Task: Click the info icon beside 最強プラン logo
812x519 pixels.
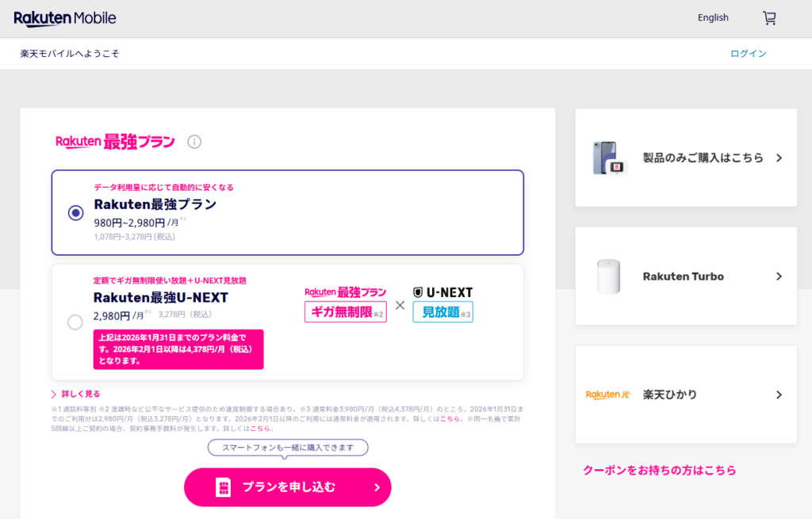Action: click(194, 142)
